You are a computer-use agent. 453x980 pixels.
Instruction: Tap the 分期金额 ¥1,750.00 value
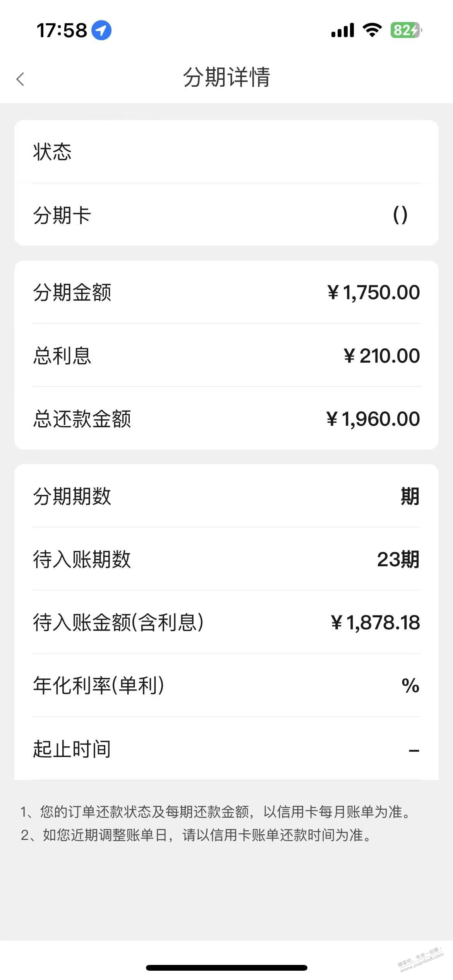374,292
